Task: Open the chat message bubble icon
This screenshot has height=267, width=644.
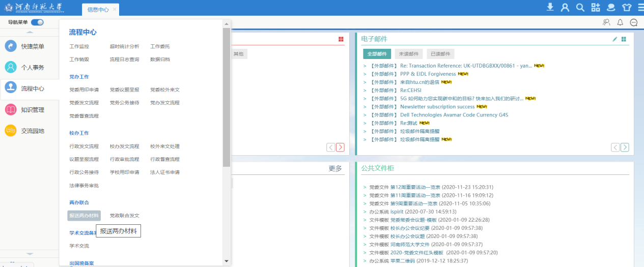Action: [x=634, y=22]
